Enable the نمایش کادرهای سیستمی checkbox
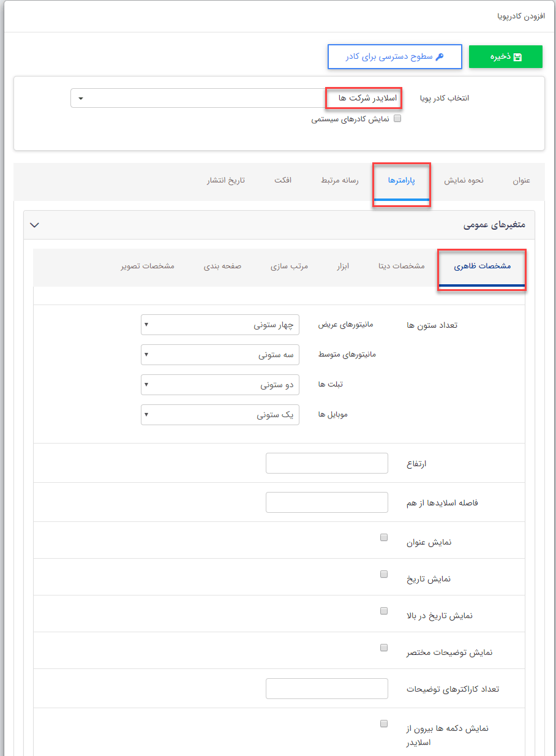The image size is (556, 756). point(397,118)
